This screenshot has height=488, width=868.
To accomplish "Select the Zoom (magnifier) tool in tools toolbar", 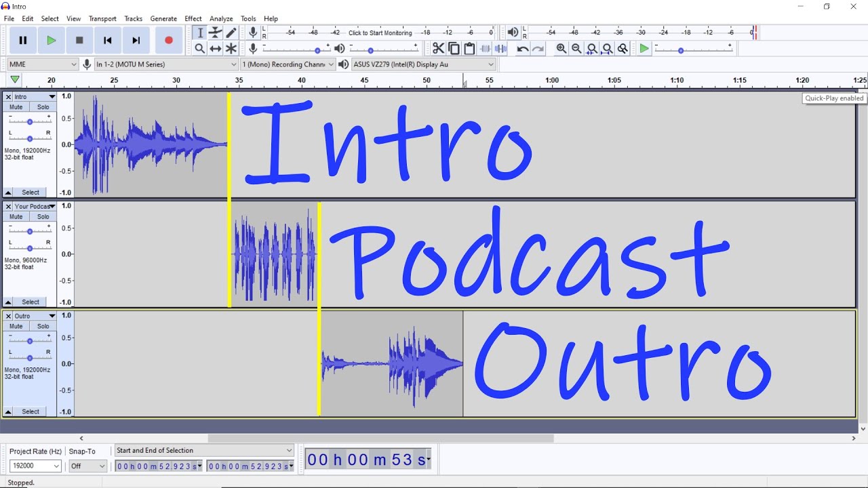I will pos(200,48).
